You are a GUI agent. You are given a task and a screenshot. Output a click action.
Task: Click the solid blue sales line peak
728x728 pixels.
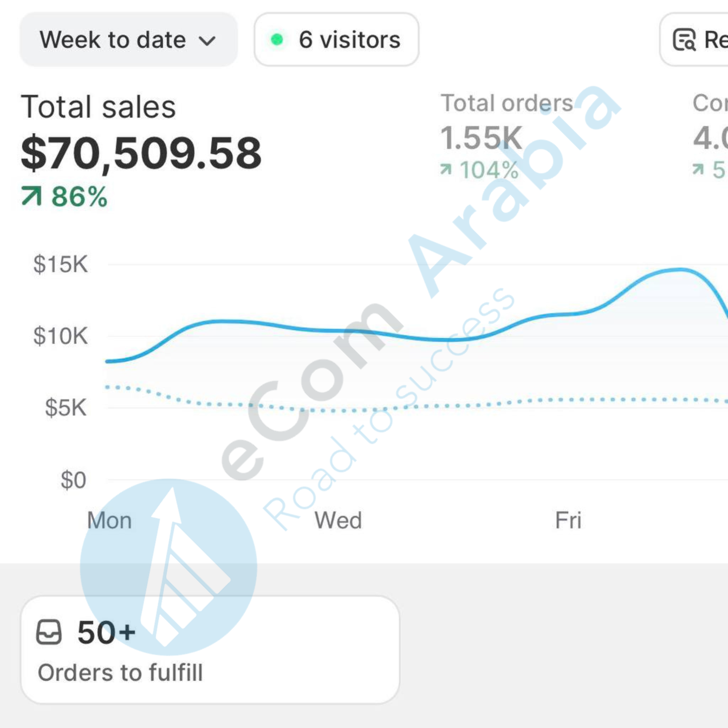click(679, 270)
